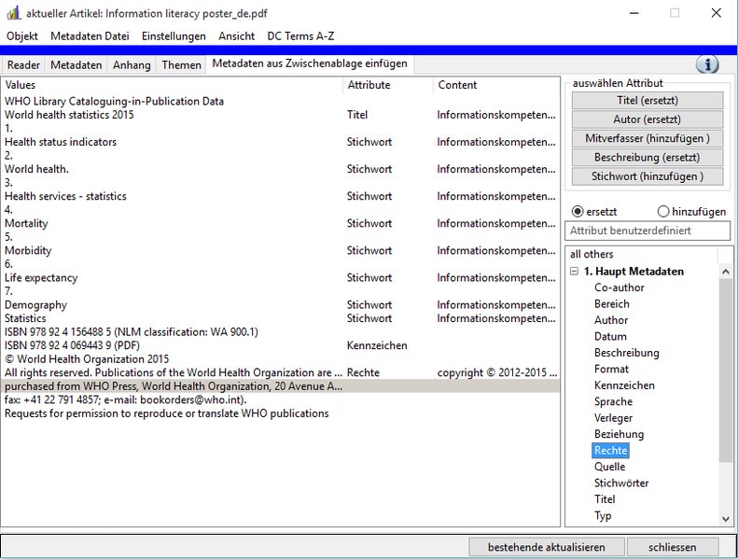Select Typ in the attribute tree
The height and width of the screenshot is (560, 738).
point(603,516)
